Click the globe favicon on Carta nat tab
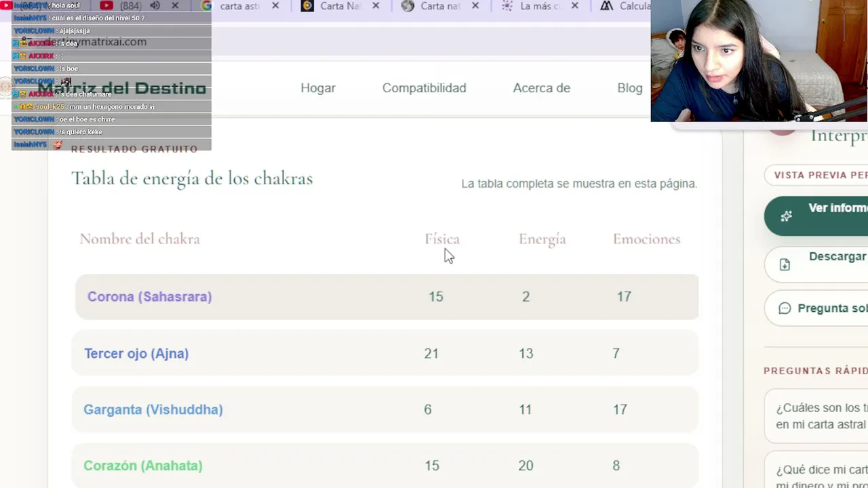 408,6
